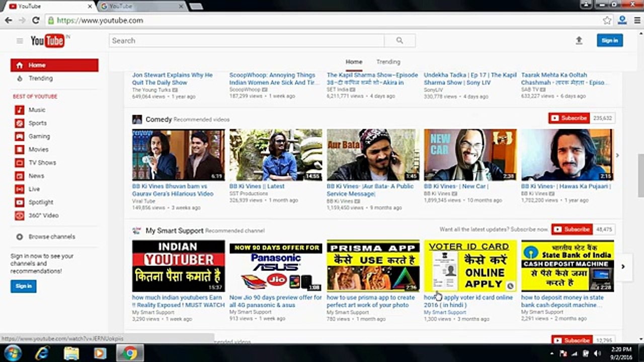Click the Comedy channel avatar icon
Image resolution: width=644 pixels, height=362 pixels.
click(x=137, y=119)
